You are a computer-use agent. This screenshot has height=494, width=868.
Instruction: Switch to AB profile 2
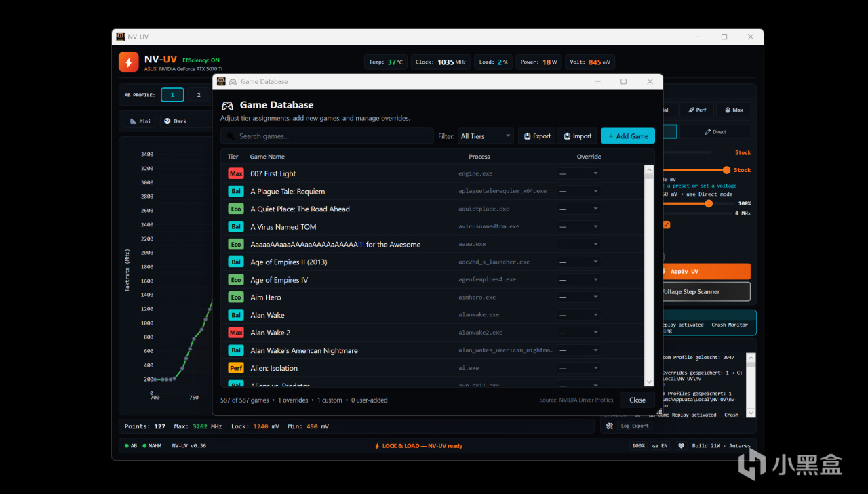point(199,95)
